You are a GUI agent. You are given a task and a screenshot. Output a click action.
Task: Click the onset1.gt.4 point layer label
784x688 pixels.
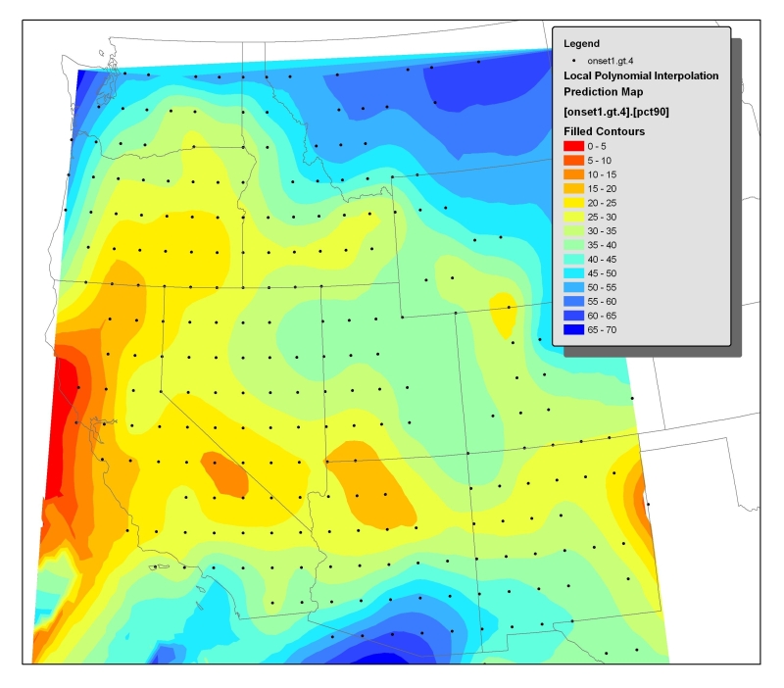610,61
